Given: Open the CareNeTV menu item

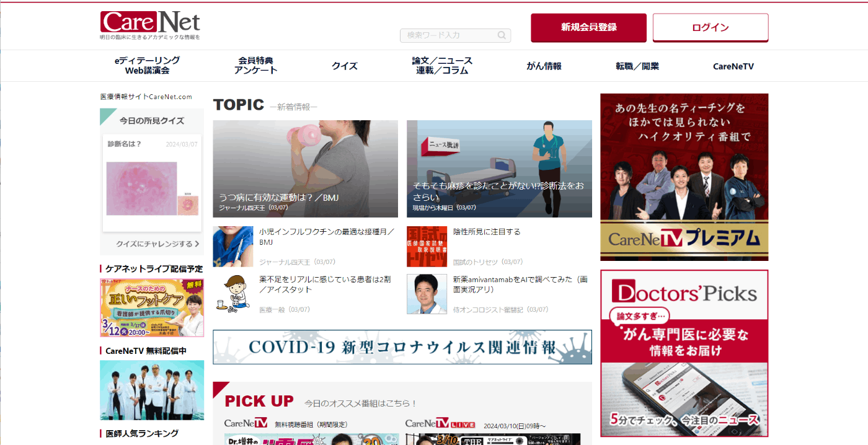Looking at the screenshot, I should coord(733,66).
